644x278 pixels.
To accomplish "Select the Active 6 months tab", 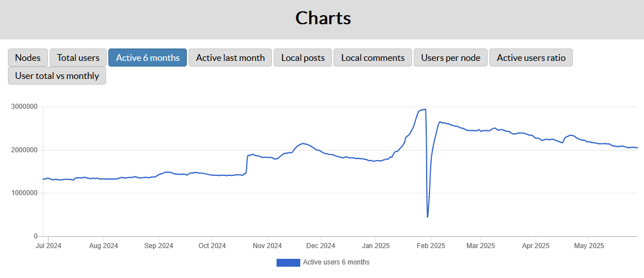I will 148,58.
